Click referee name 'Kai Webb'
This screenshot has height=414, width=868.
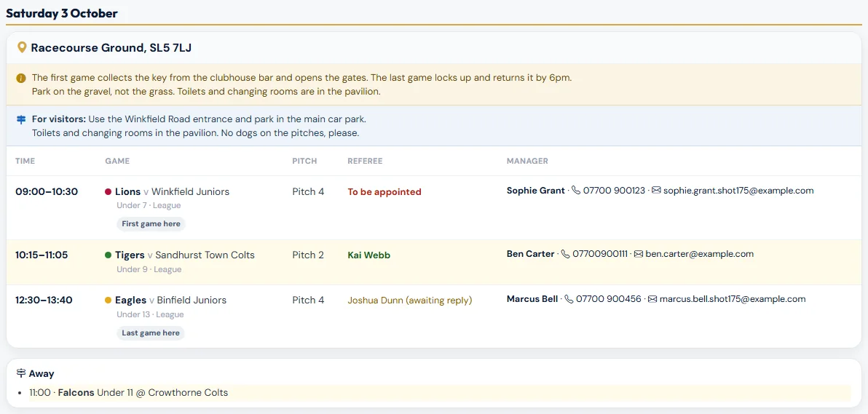point(368,255)
